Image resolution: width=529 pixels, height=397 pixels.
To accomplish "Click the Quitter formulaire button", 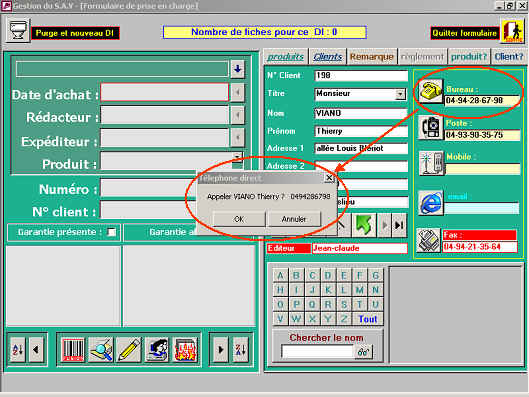I will [x=465, y=33].
